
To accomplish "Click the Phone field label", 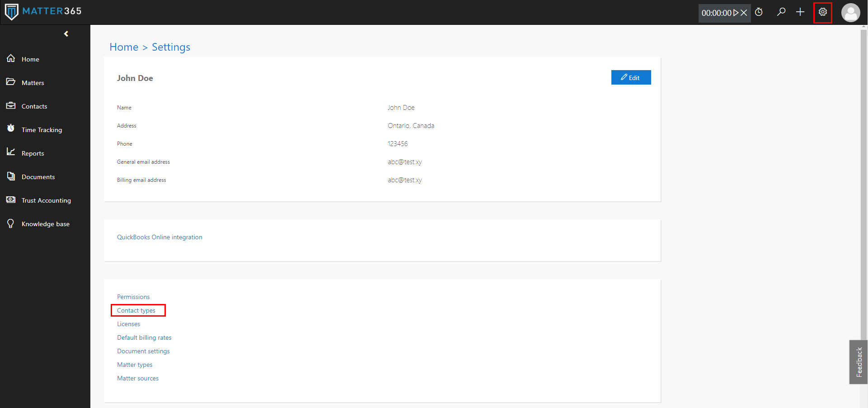I will tap(125, 144).
